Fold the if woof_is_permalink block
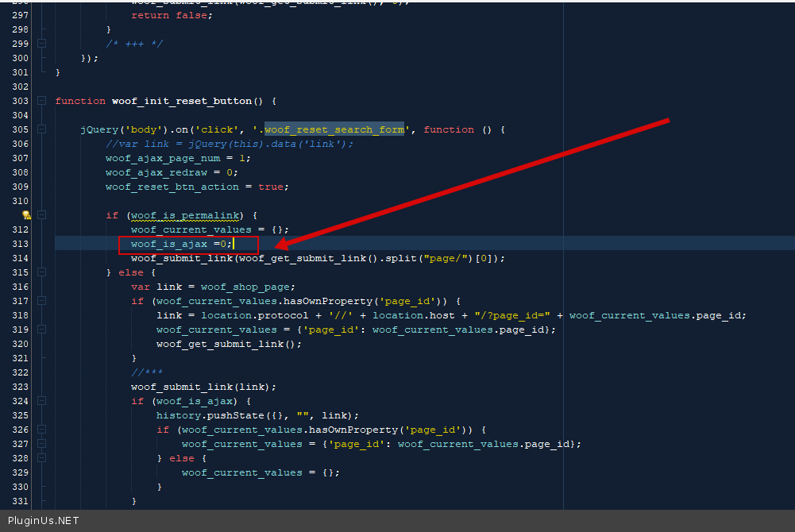The height and width of the screenshot is (532, 795). 42,215
